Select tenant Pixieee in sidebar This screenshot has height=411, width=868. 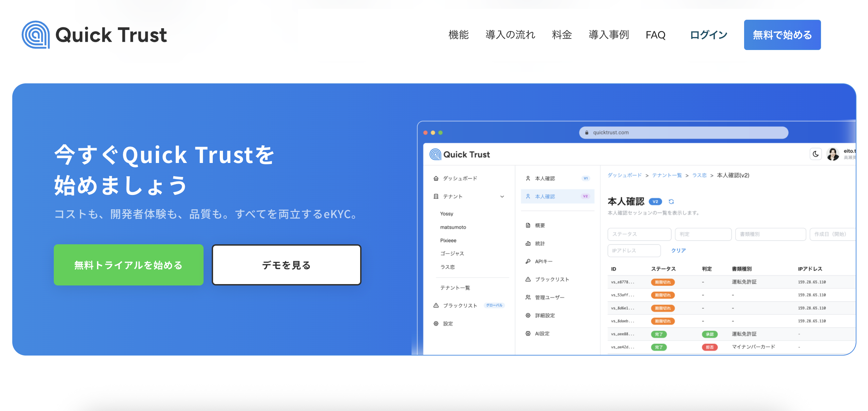(x=448, y=240)
